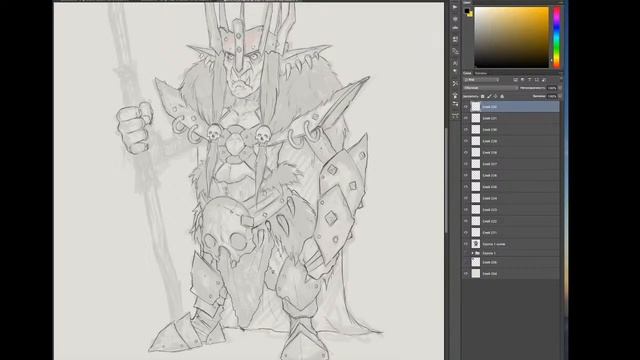
Task: Filter layers by pixel layers icon
Action: pyautogui.click(x=515, y=80)
